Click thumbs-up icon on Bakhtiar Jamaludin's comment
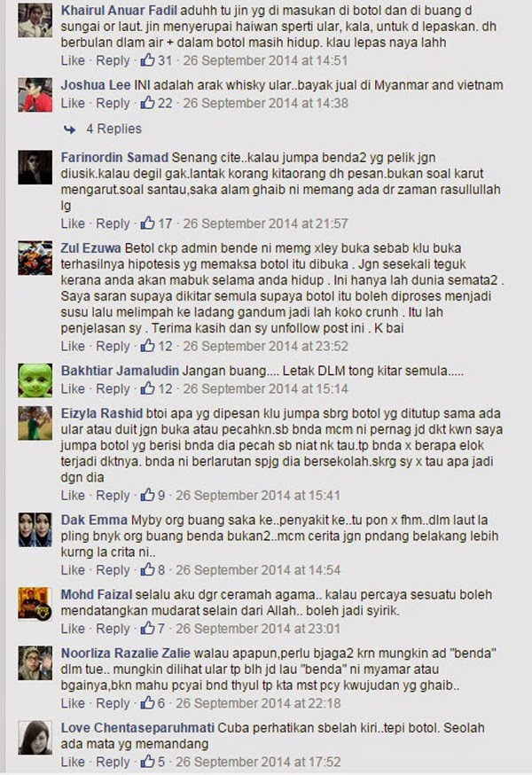Image resolution: width=532 pixels, height=775 pixels. coord(147,388)
